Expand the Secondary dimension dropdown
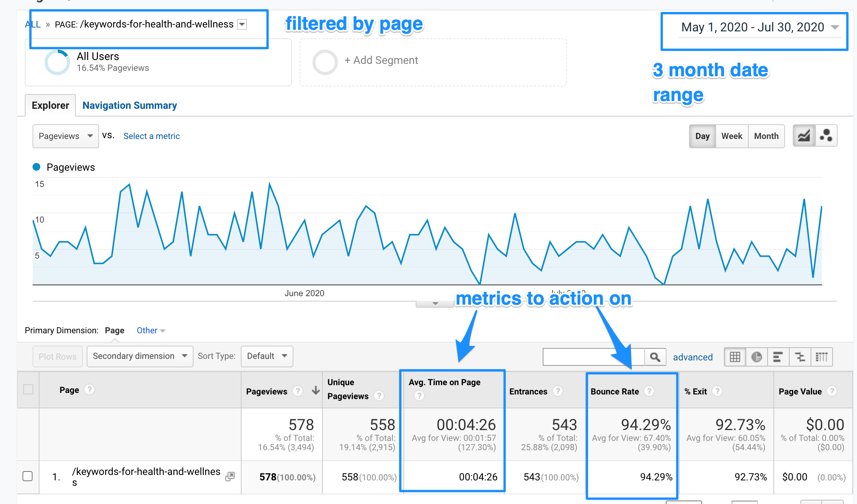 pos(140,356)
